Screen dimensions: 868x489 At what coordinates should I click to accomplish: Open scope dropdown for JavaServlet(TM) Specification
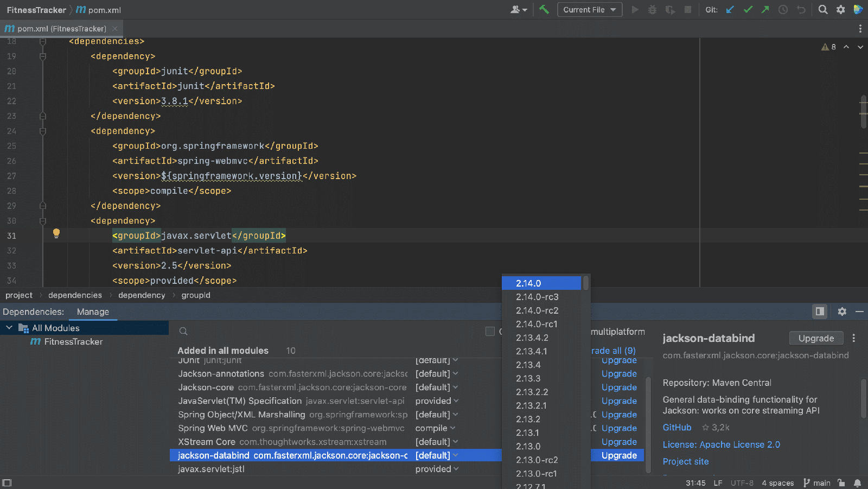pos(437,401)
